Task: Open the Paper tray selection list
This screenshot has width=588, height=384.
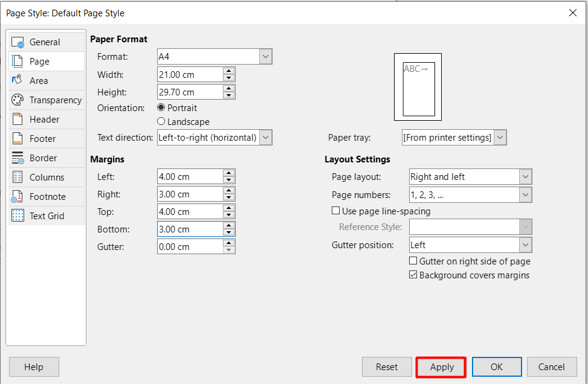Action: point(499,137)
